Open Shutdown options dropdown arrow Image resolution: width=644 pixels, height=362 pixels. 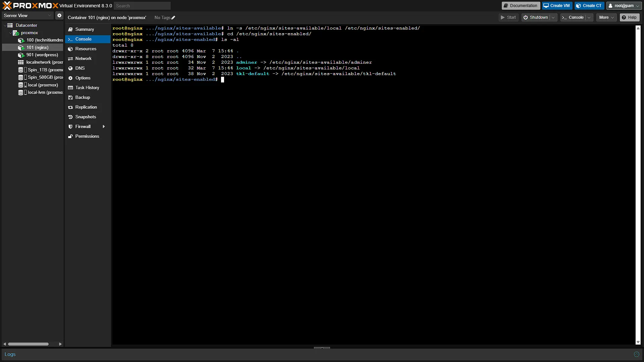pyautogui.click(x=553, y=17)
